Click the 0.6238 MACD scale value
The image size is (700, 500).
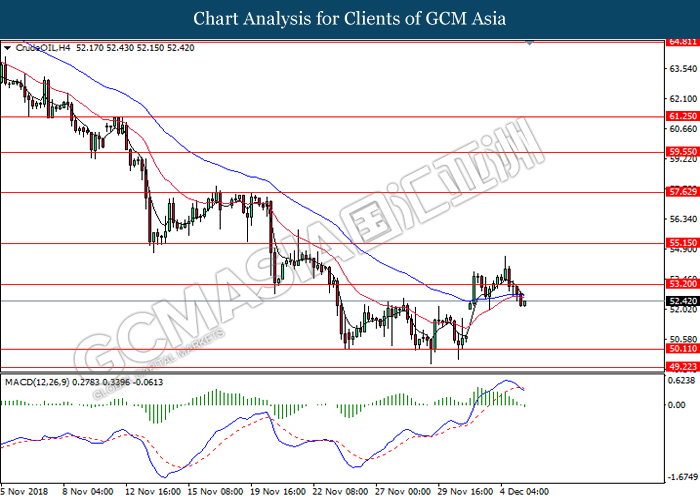(681, 380)
